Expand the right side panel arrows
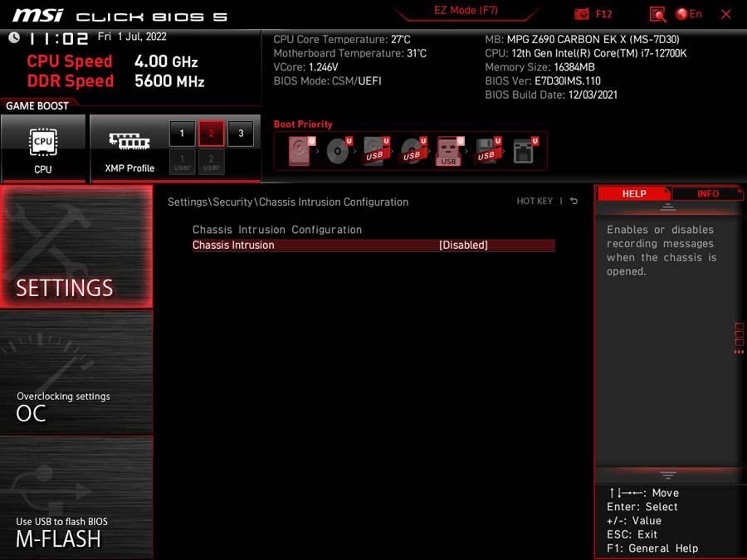This screenshot has width=747, height=560. (x=738, y=338)
